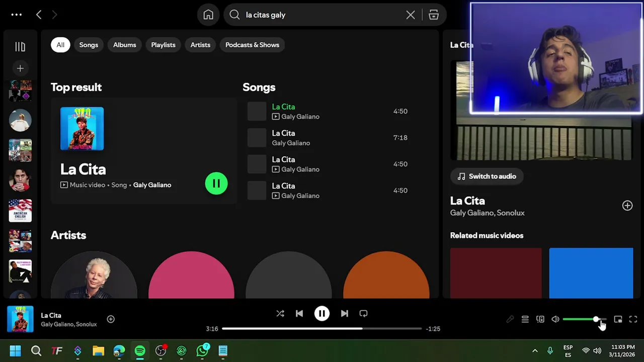Open Galy Galiano link in top result
Viewport: 644px width, 362px height.
tap(152, 185)
